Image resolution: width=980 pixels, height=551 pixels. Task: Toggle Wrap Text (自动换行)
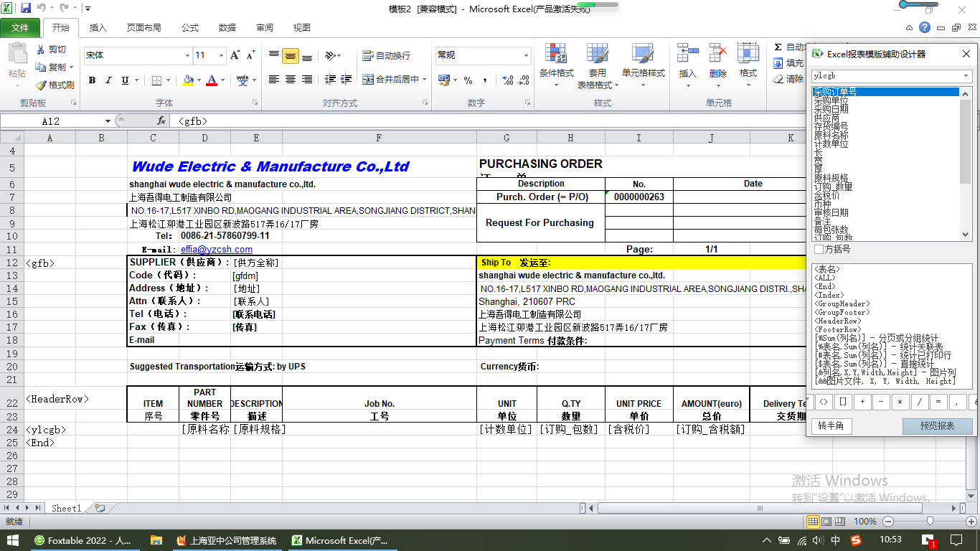coord(387,55)
